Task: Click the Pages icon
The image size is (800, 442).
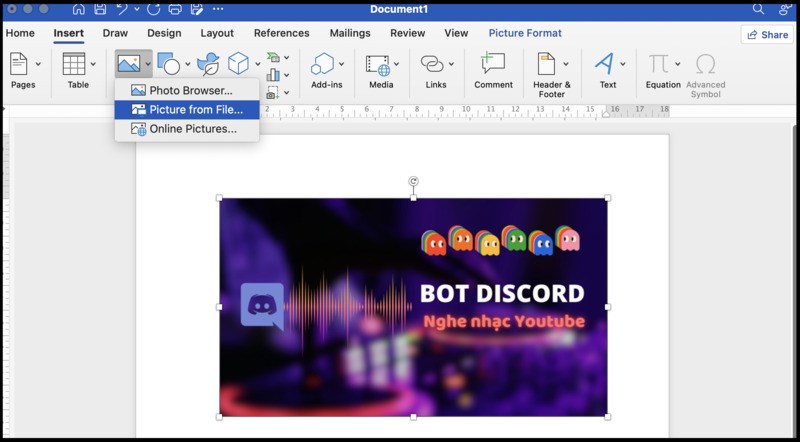Action: (19, 64)
